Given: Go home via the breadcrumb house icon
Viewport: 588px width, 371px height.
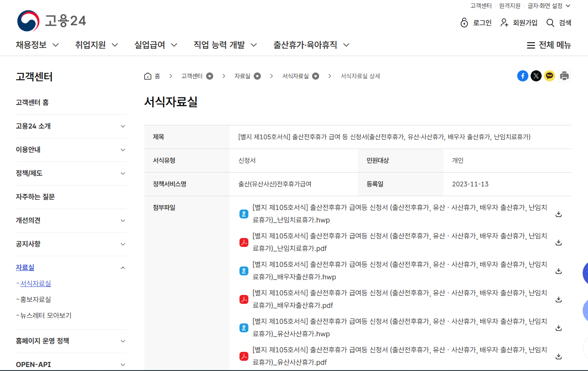Looking at the screenshot, I should (147, 76).
